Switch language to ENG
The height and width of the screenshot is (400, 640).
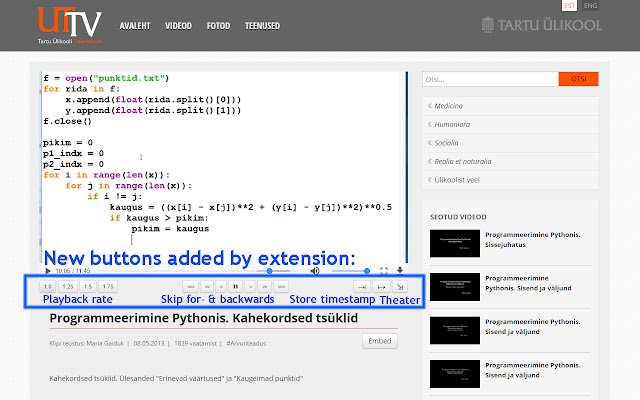tap(590, 5)
